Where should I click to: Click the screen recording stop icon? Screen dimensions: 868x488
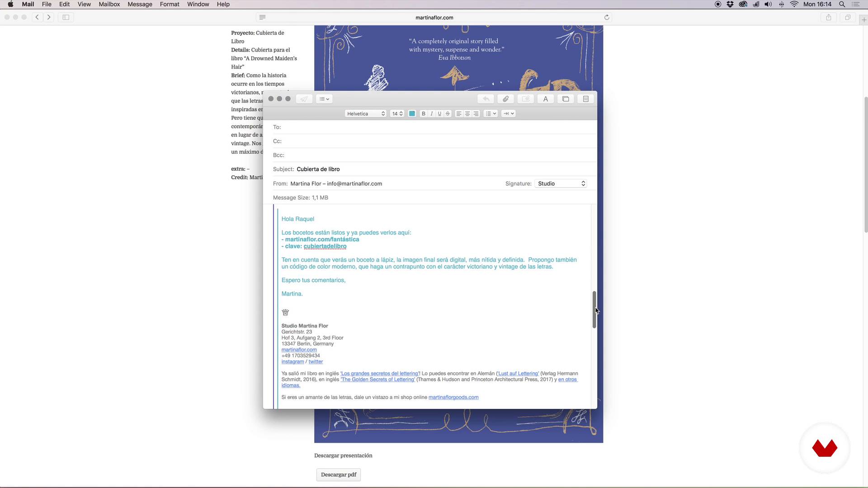tap(718, 4)
